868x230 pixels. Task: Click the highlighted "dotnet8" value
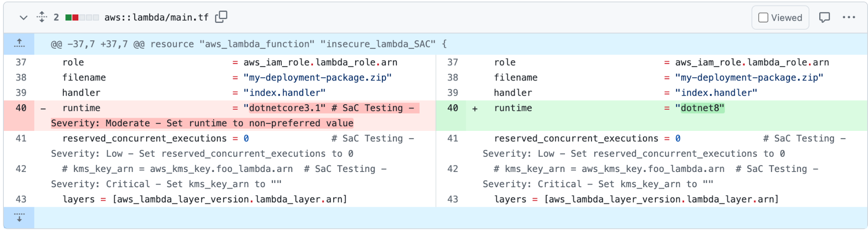click(702, 108)
